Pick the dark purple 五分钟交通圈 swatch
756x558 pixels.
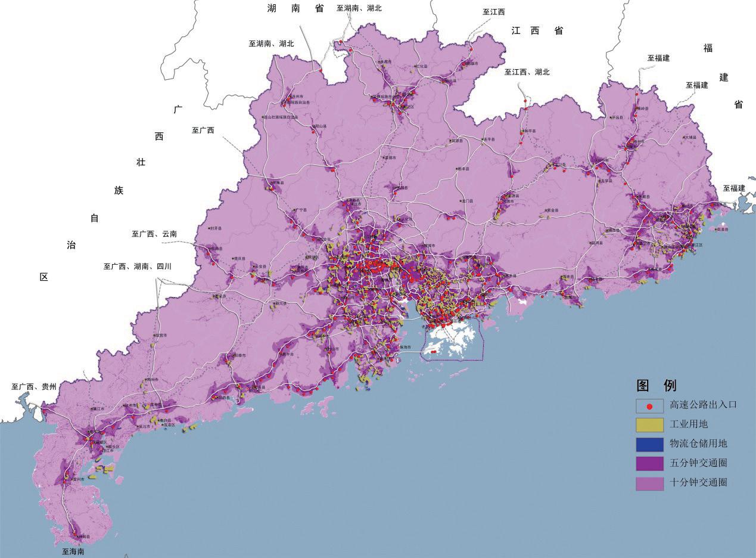[x=649, y=463]
